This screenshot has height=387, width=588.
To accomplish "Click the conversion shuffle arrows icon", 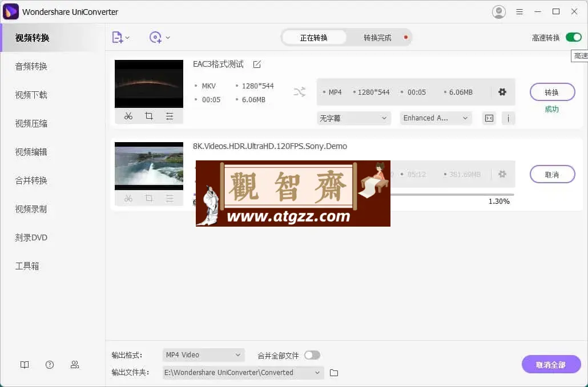I will pyautogui.click(x=299, y=92).
